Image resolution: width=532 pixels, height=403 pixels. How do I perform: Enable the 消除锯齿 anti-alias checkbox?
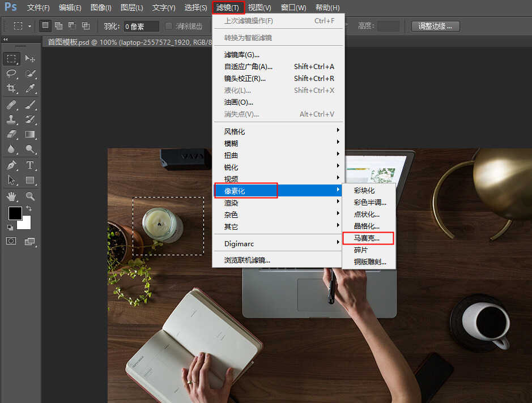[169, 26]
